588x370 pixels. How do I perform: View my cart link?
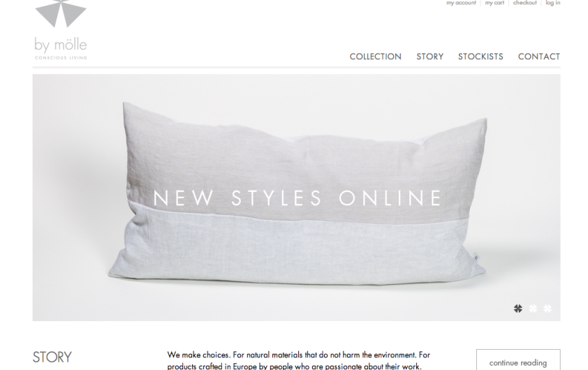494,3
